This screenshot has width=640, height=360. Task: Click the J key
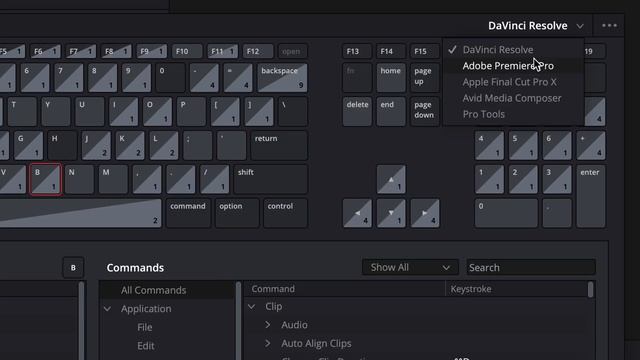pyautogui.click(x=96, y=145)
